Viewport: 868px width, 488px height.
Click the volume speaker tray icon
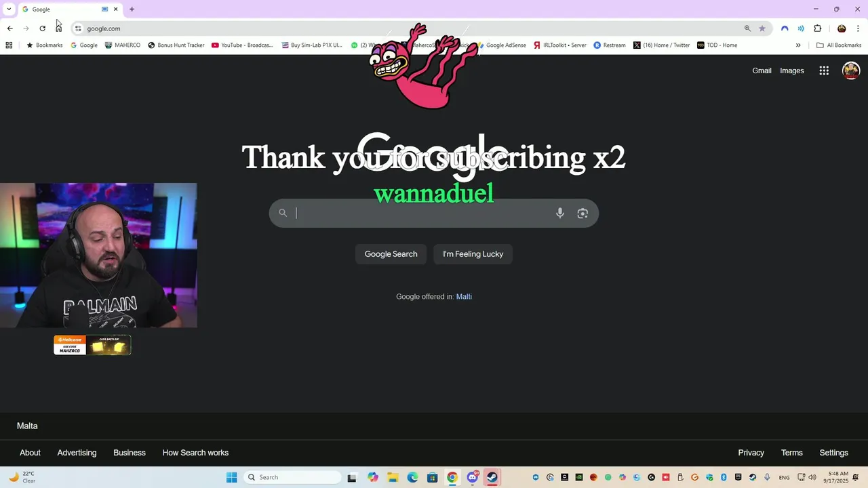tap(812, 477)
